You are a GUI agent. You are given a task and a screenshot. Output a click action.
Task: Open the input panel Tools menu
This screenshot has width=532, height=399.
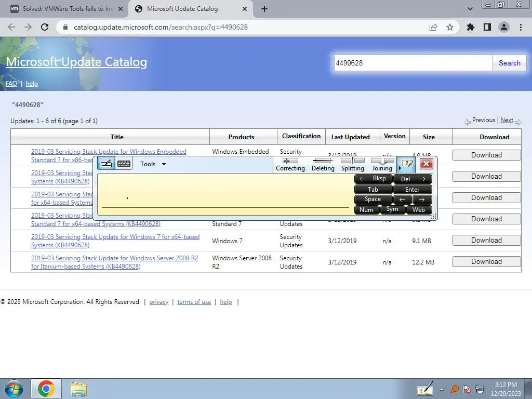pyautogui.click(x=153, y=164)
